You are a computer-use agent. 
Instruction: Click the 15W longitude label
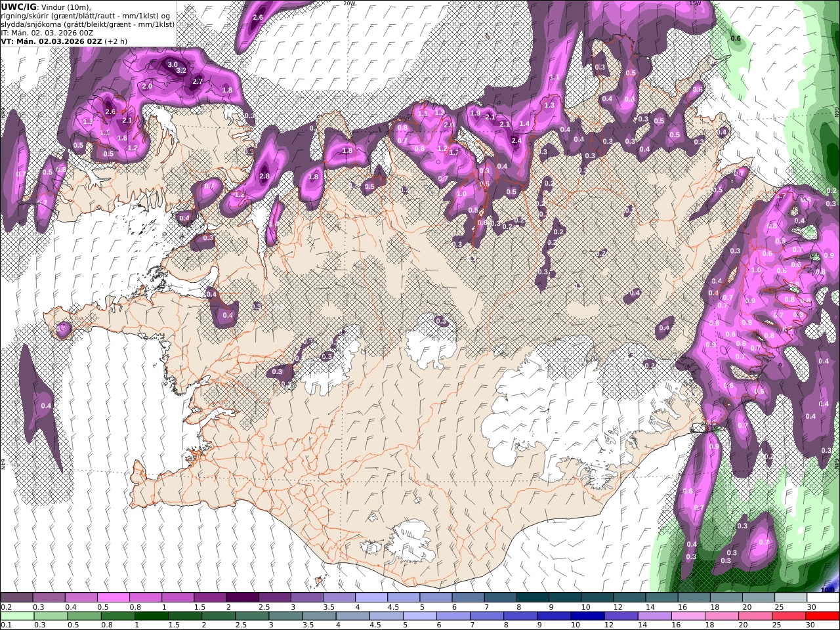[696, 3]
